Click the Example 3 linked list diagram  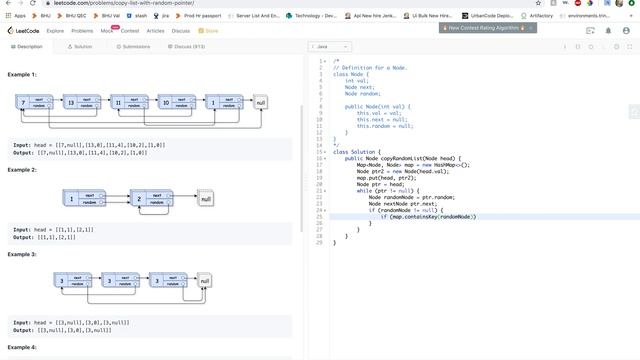click(133, 288)
